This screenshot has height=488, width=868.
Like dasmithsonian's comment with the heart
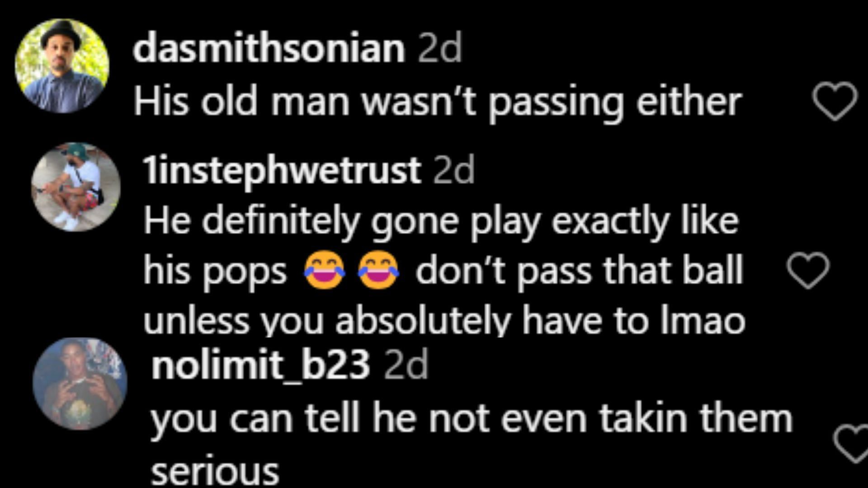coord(835,101)
